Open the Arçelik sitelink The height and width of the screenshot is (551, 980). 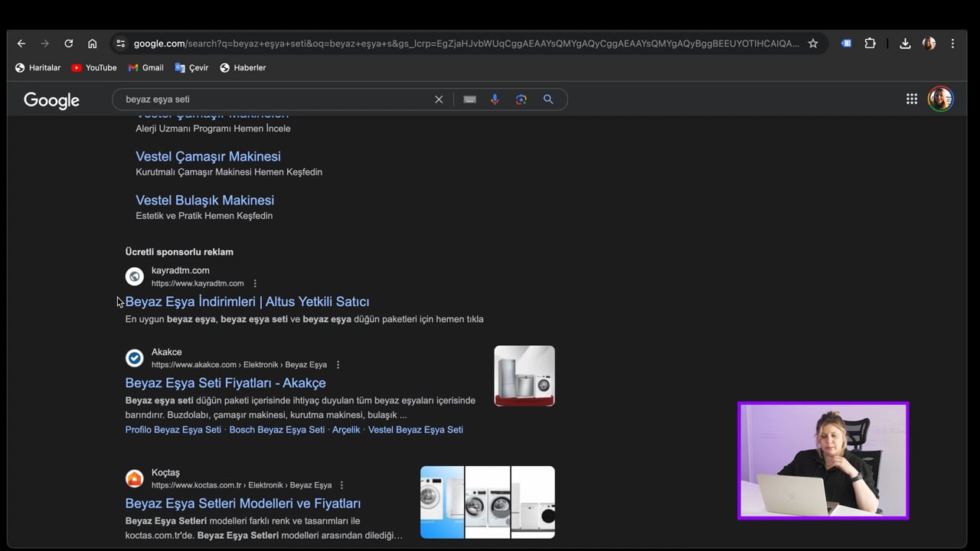[x=346, y=429]
